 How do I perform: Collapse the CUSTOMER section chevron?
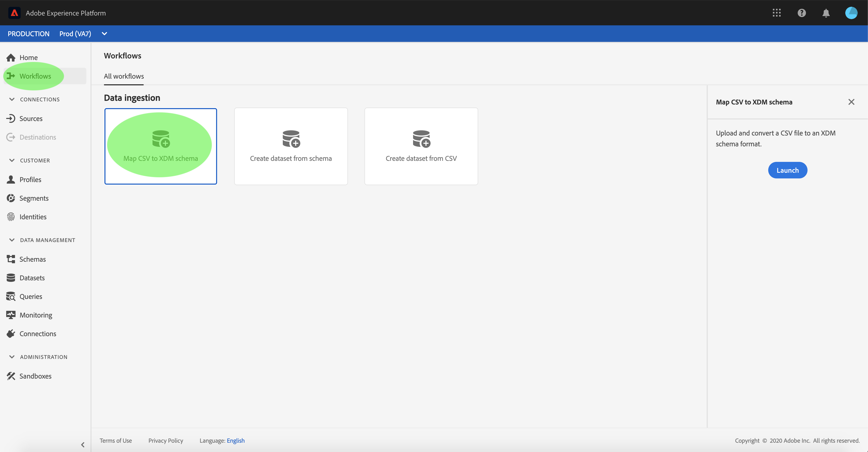coord(12,160)
